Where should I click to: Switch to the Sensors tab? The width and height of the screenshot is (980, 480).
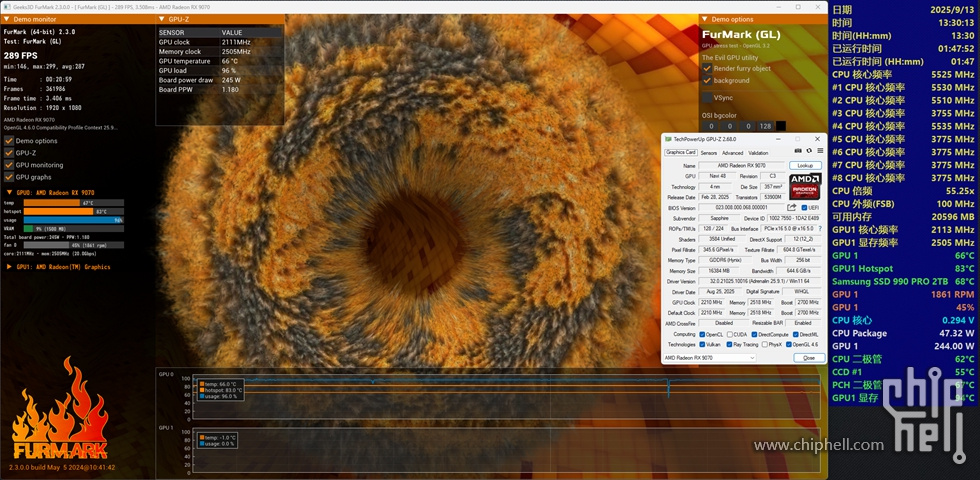click(708, 152)
